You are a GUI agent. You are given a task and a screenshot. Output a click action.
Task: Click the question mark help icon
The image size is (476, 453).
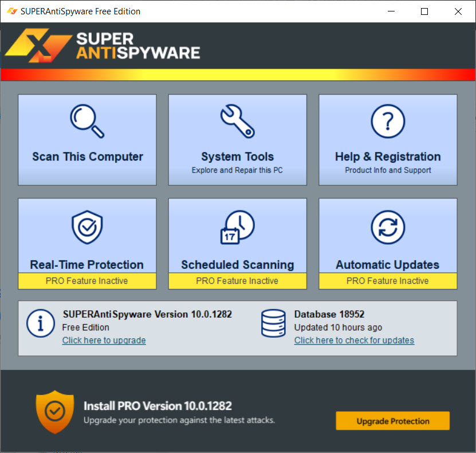click(388, 121)
